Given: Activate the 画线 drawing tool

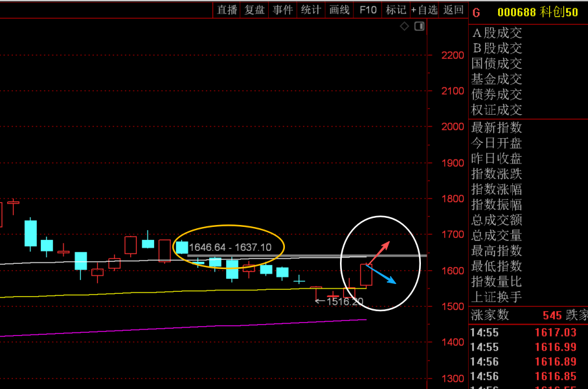Looking at the screenshot, I should 339,10.
